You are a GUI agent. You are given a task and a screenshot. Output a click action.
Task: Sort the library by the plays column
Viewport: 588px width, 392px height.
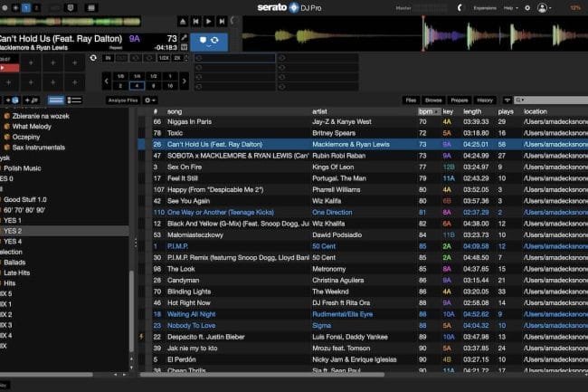click(506, 111)
